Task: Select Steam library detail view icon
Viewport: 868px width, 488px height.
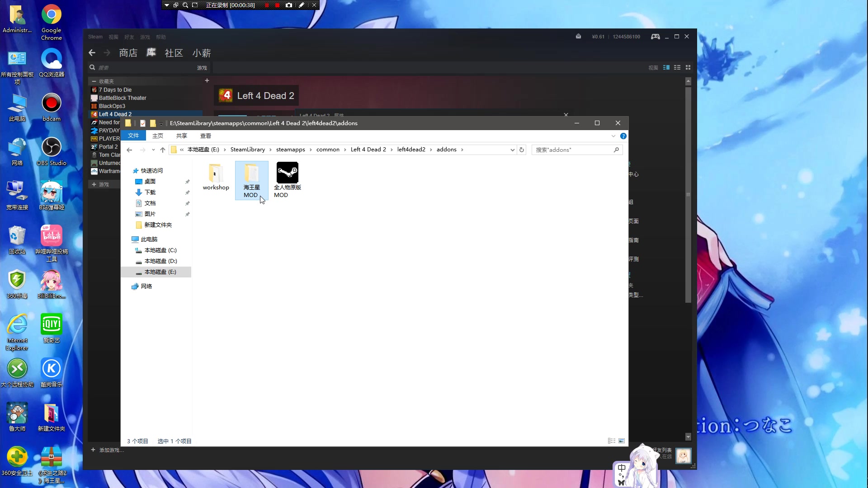Action: 666,68
